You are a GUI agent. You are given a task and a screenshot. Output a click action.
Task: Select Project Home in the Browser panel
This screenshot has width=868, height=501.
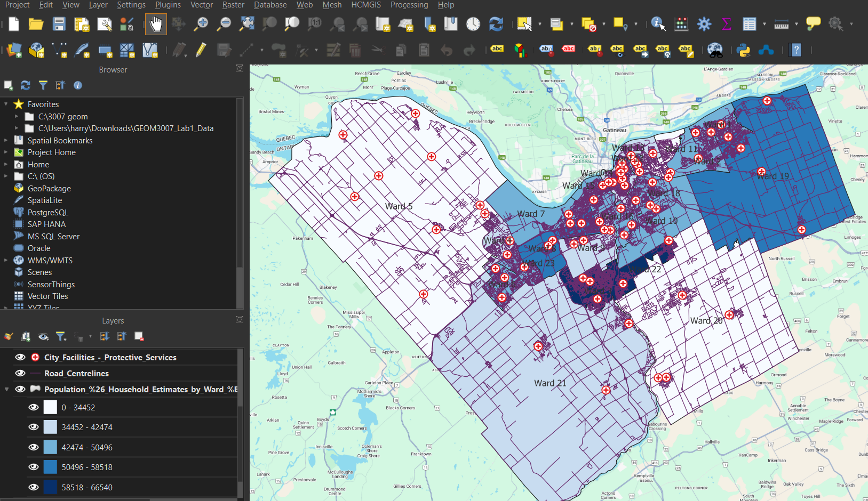click(x=51, y=152)
